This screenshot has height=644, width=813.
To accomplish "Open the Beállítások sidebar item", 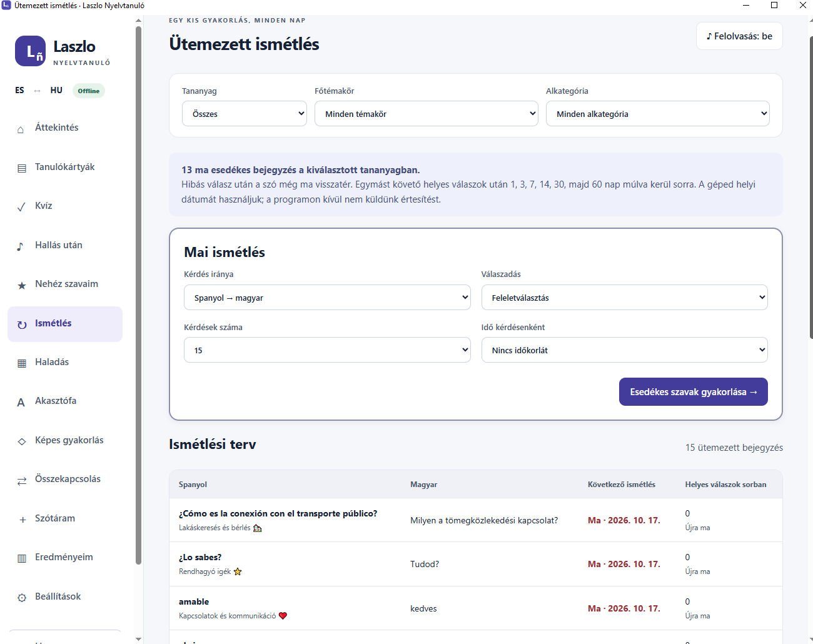I will pos(65,597).
